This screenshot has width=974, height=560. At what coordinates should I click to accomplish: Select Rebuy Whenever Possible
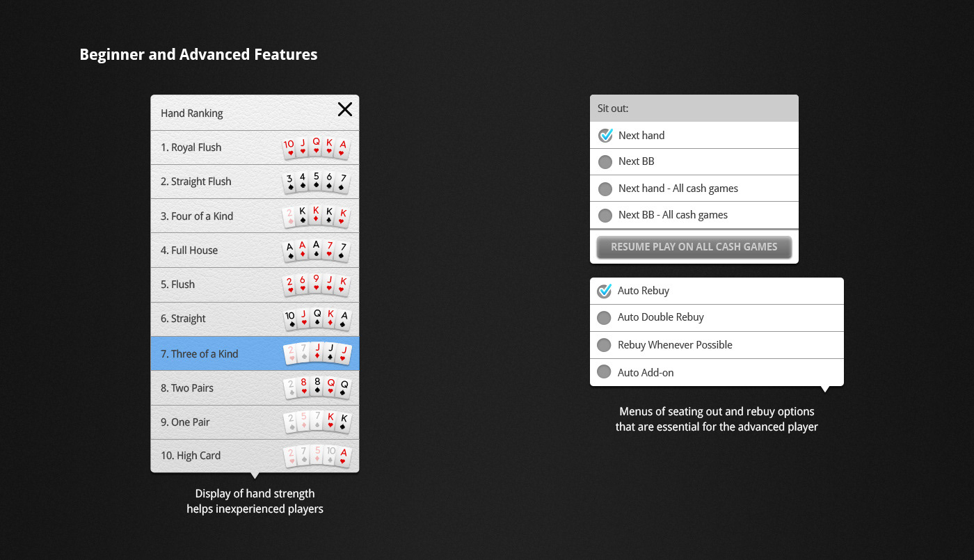[605, 345]
